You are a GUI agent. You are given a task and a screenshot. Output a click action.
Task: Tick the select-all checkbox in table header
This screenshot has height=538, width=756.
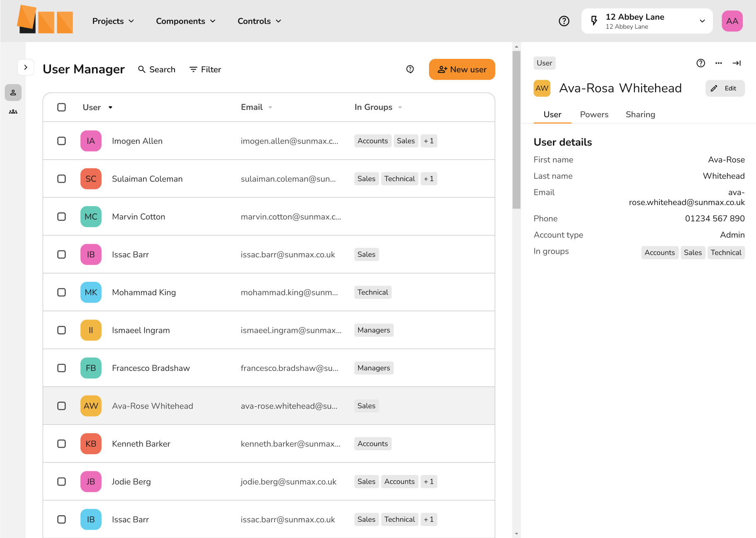click(x=61, y=107)
